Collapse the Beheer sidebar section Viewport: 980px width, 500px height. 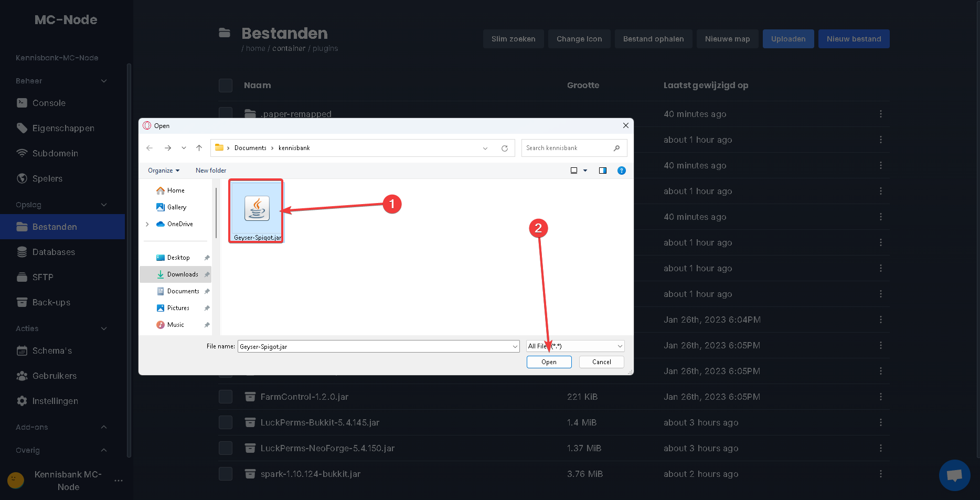click(104, 81)
